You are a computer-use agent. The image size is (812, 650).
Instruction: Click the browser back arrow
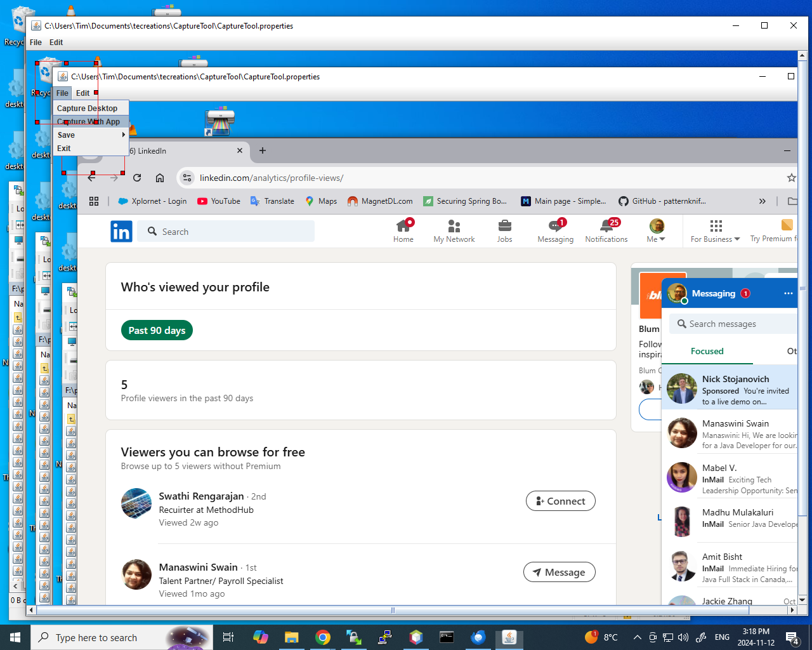point(91,178)
